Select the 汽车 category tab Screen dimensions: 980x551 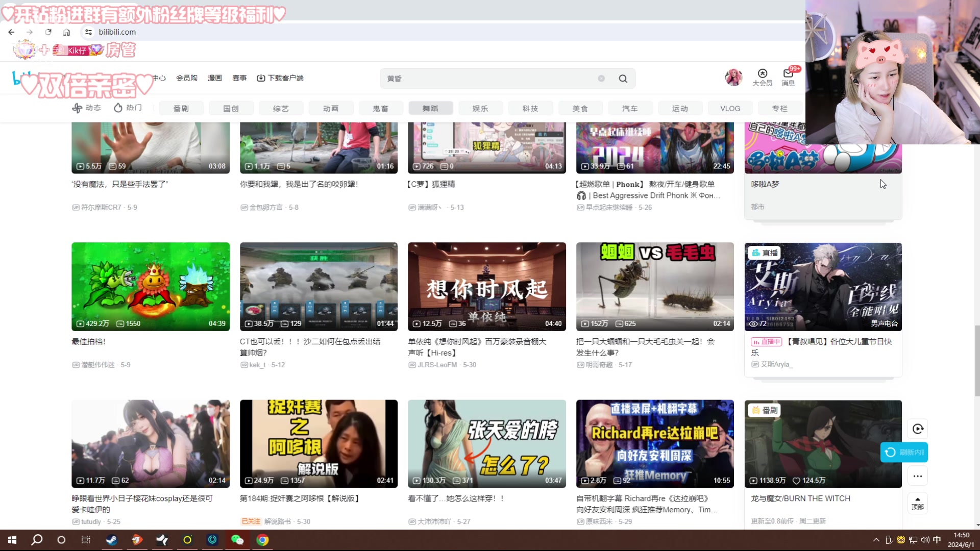tap(630, 108)
